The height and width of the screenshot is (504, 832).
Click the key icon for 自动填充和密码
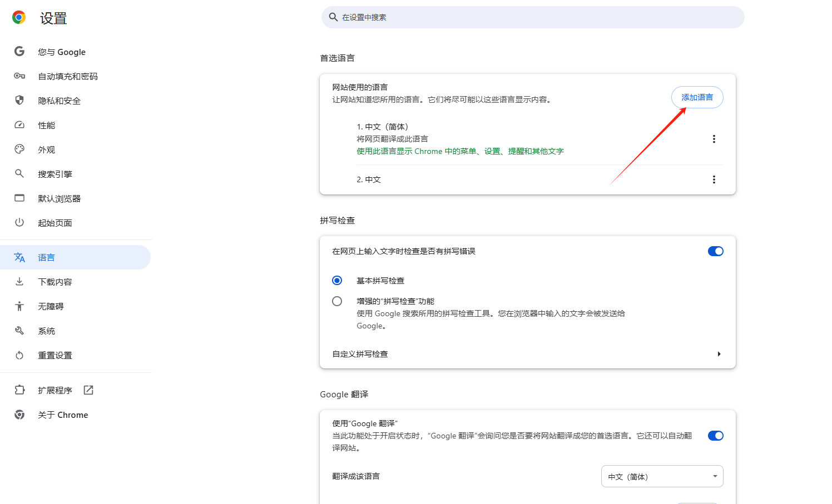19,76
